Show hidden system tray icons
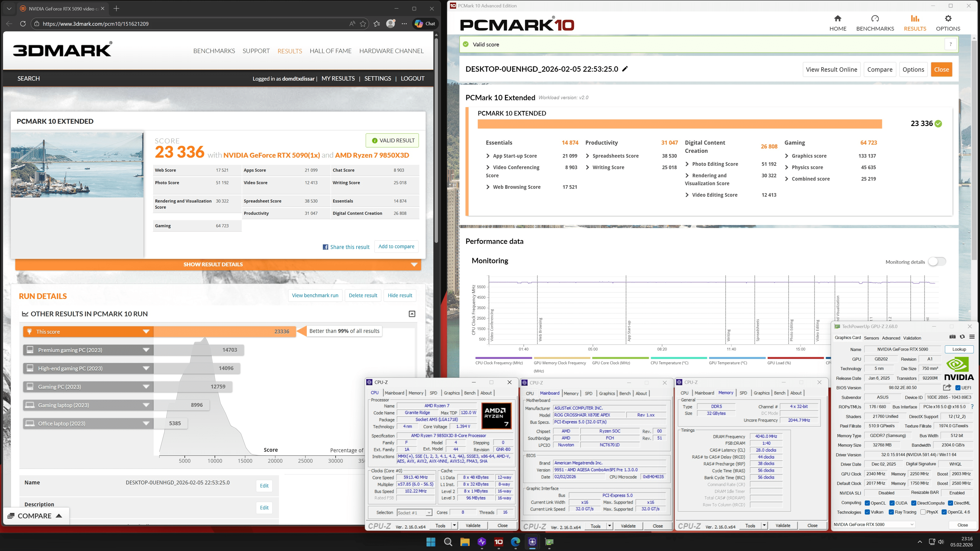Screen dimensions: 980x551 pyautogui.click(x=920, y=542)
